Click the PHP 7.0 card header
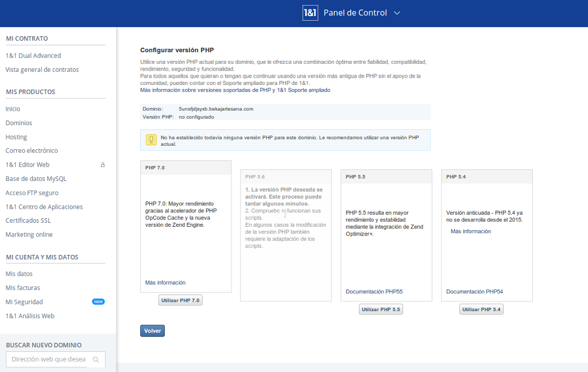588x372 pixels. 185,168
